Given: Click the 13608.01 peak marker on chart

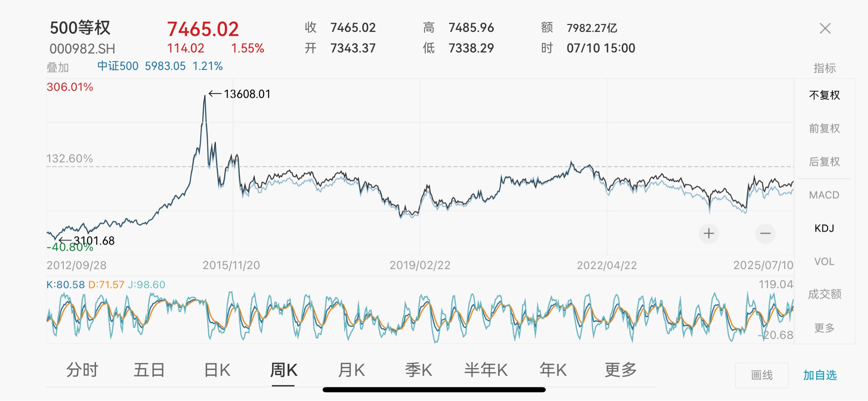Looking at the screenshot, I should point(239,94).
